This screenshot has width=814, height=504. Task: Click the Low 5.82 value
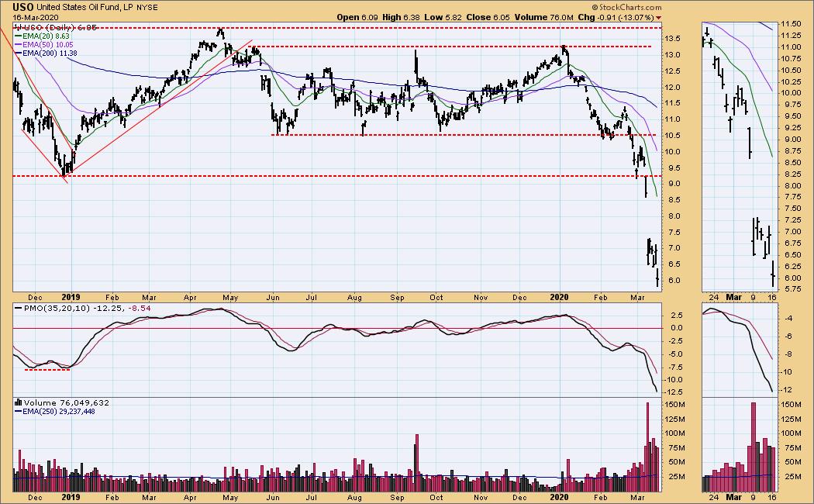pos(443,17)
